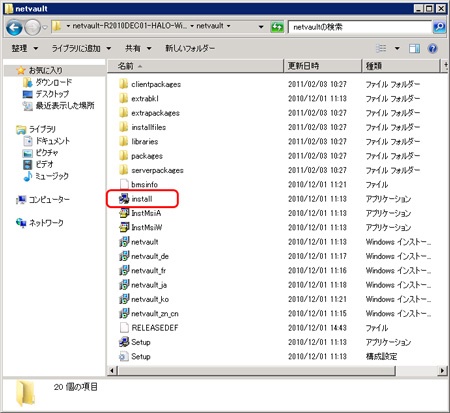Image resolution: width=450 pixels, height=413 pixels.
Task: Click the 2010/12/01 14:43 date of RELEASEDEF
Action: pos(317,328)
